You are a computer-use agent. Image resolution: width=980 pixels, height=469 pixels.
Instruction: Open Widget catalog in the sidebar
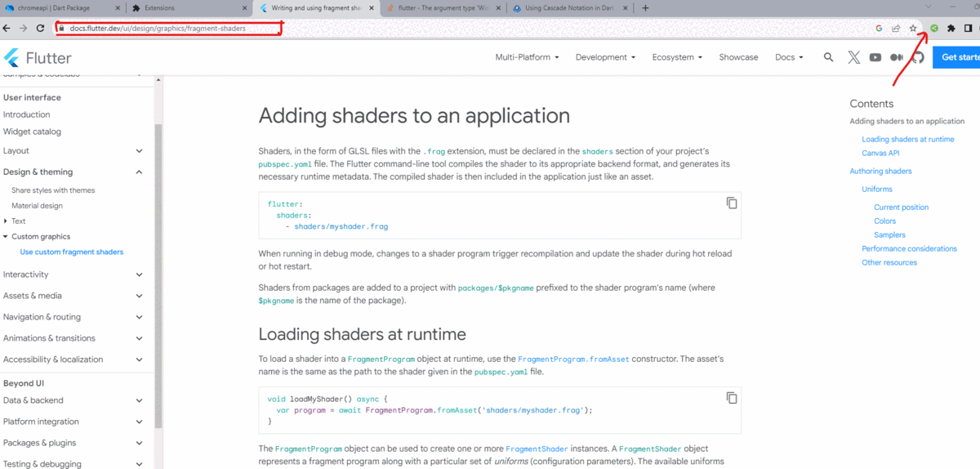pyautogui.click(x=32, y=132)
